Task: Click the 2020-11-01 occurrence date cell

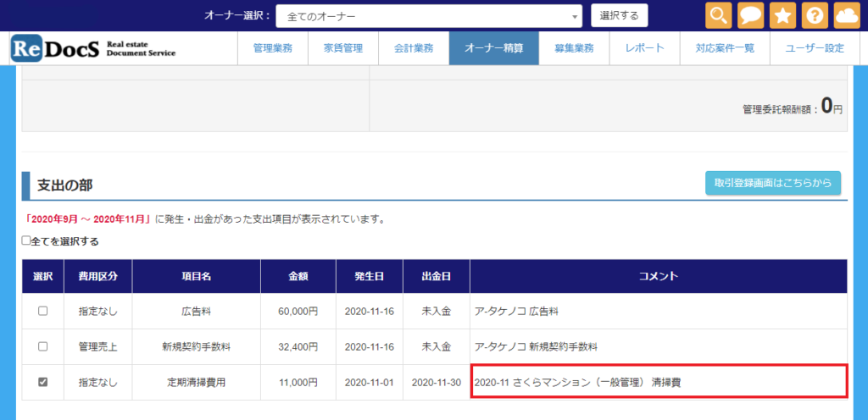Action: 370,383
